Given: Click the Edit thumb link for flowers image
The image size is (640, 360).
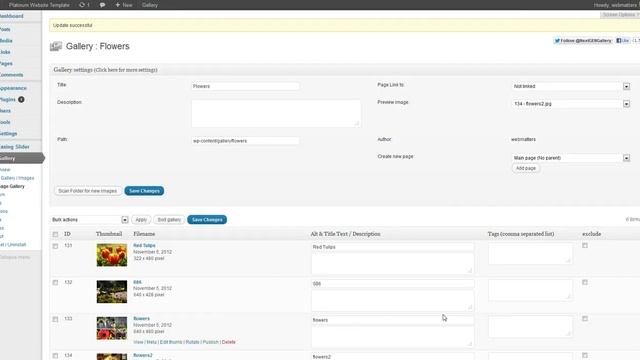Looking at the screenshot, I should pyautogui.click(x=171, y=342).
